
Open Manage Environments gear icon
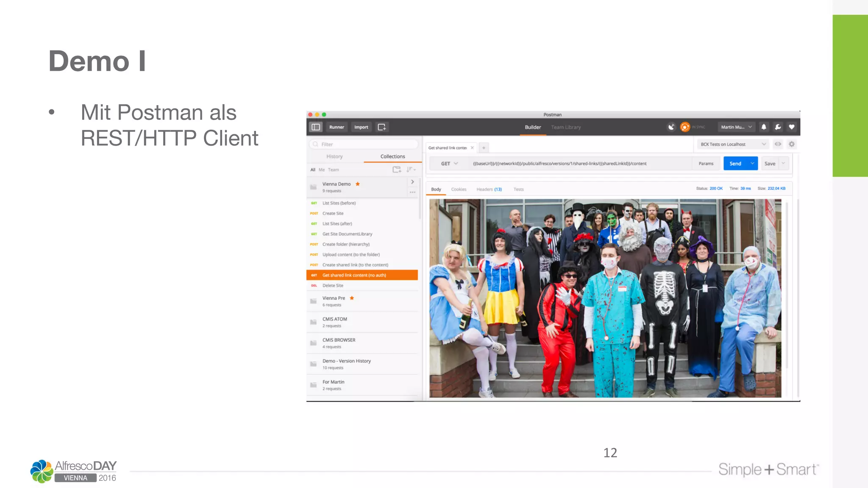pos(792,144)
